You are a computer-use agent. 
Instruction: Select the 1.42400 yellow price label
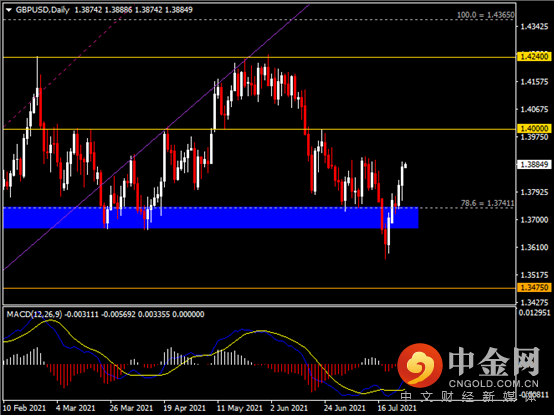coord(534,57)
